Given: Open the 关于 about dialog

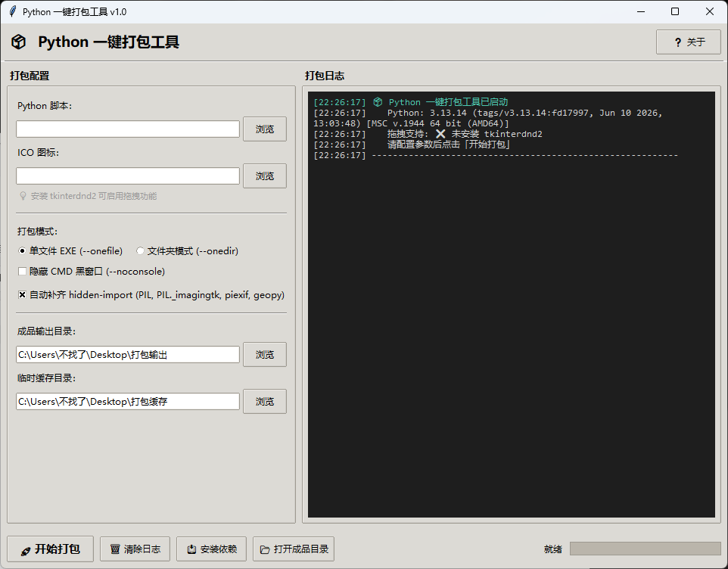Looking at the screenshot, I should [x=688, y=42].
